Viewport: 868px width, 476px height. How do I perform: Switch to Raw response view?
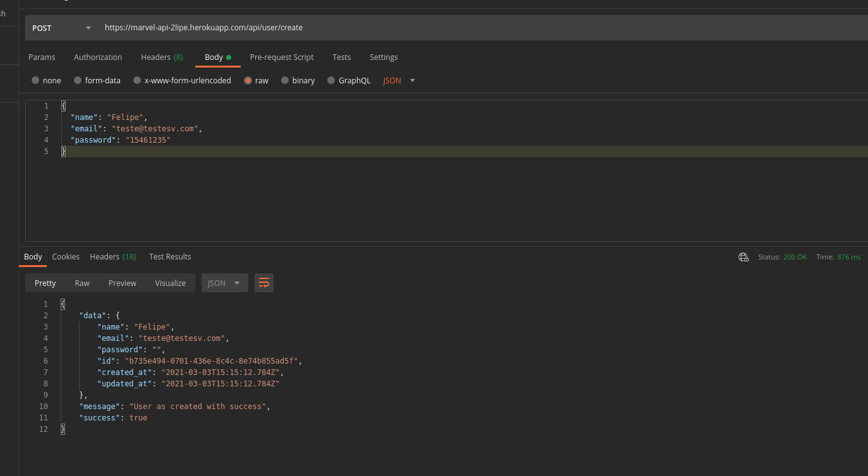tap(82, 283)
